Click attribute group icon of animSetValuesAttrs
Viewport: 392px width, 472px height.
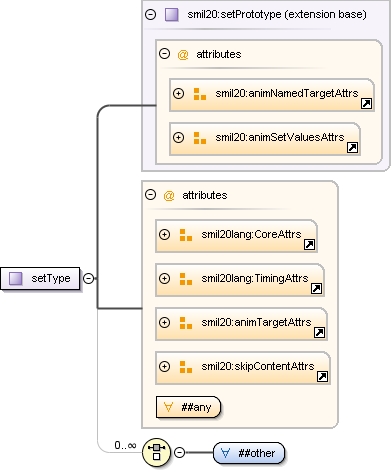point(200,138)
